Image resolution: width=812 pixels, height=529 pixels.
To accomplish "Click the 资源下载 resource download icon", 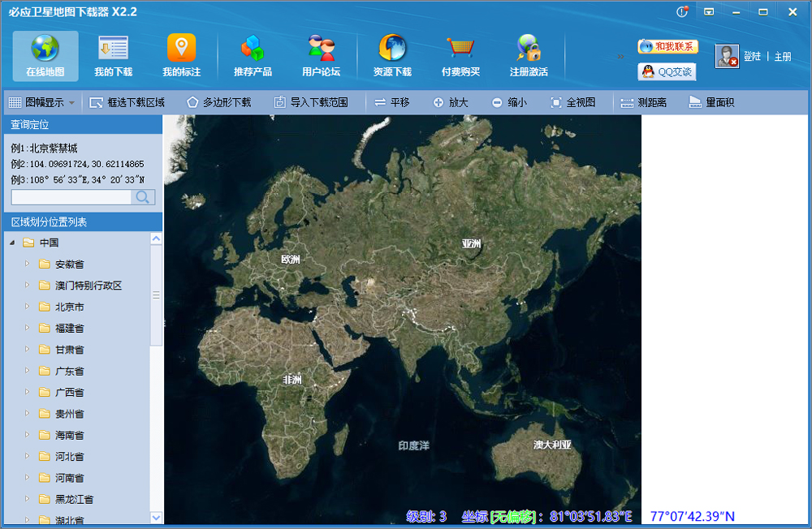I will tap(392, 55).
